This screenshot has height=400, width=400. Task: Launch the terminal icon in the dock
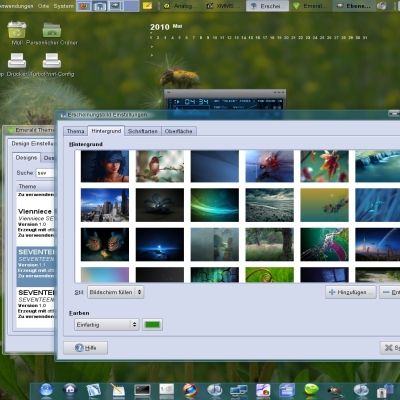click(x=142, y=390)
